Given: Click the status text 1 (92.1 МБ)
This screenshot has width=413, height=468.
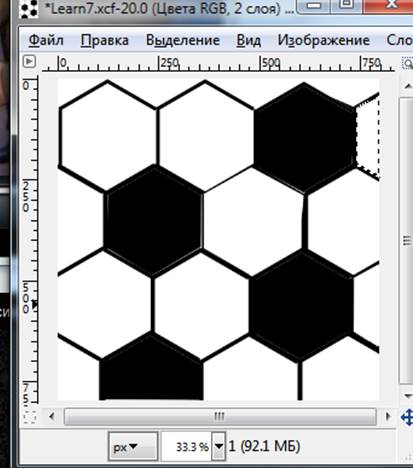Looking at the screenshot, I should [x=264, y=446].
